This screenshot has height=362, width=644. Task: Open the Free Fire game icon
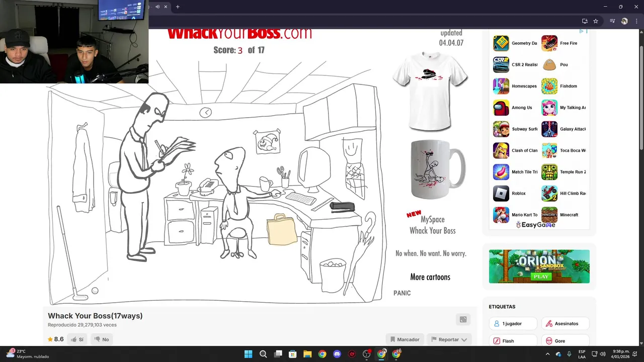click(x=549, y=43)
